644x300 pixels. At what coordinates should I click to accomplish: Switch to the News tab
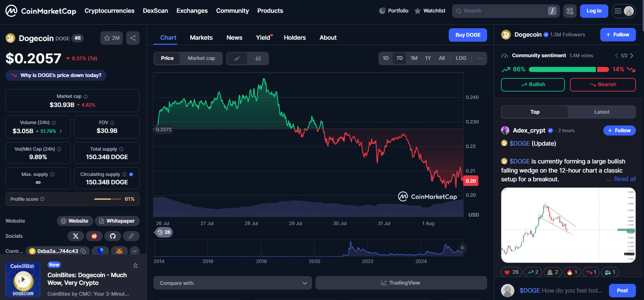tap(234, 38)
